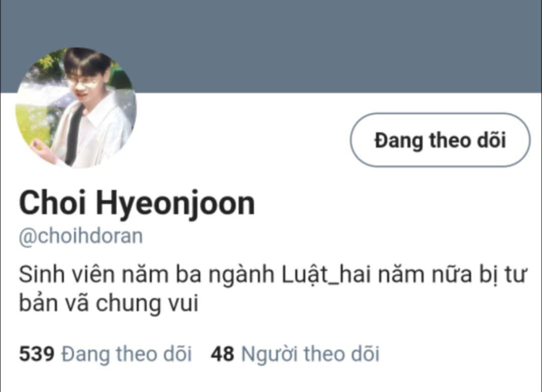Click bio's second line bản vã chung vui
This screenshot has height=392, width=542.
108,303
